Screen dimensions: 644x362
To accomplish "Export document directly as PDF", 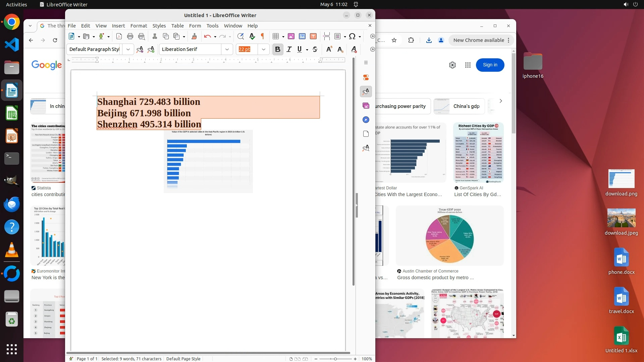I will coord(119,36).
